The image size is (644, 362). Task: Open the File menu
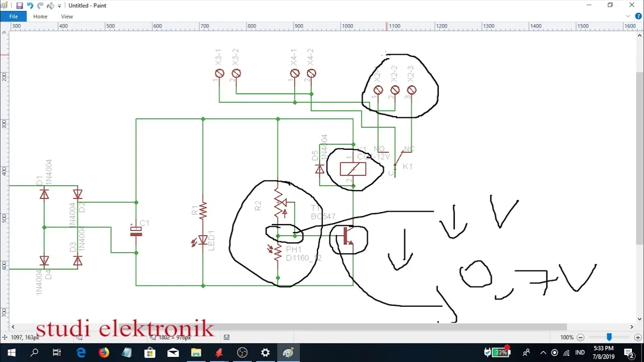click(14, 17)
